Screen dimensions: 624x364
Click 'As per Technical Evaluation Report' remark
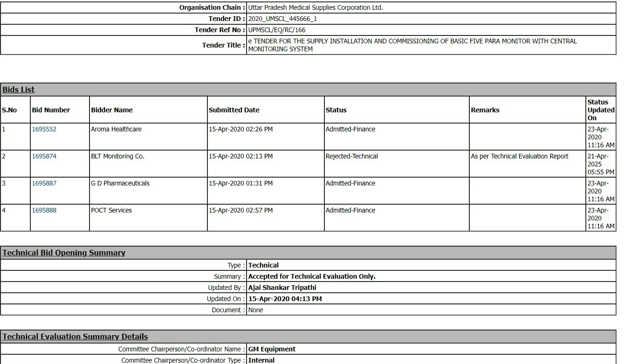520,157
